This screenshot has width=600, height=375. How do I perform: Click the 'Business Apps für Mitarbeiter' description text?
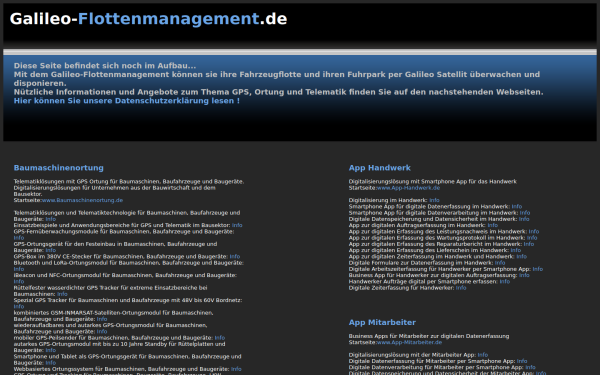tap(429, 336)
